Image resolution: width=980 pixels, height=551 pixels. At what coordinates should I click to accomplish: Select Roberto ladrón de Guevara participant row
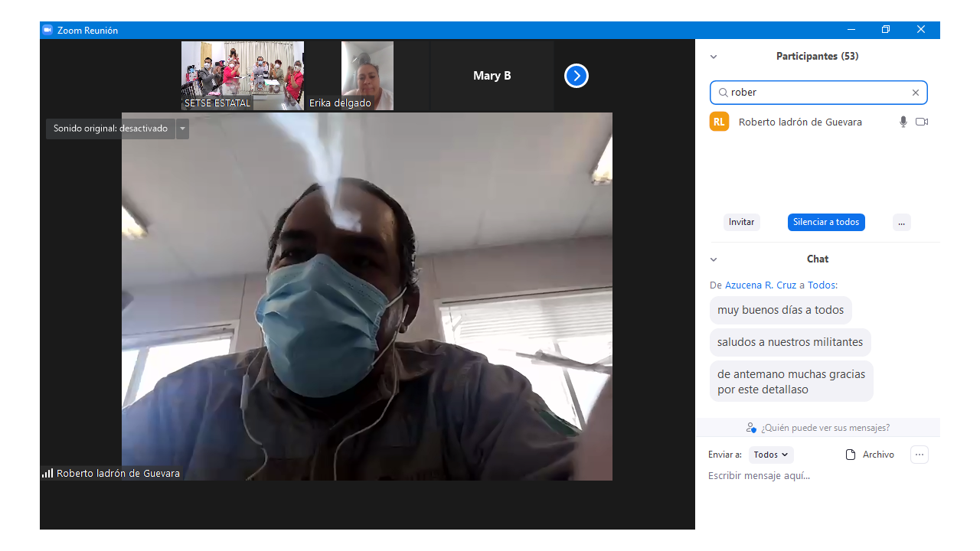click(x=818, y=122)
